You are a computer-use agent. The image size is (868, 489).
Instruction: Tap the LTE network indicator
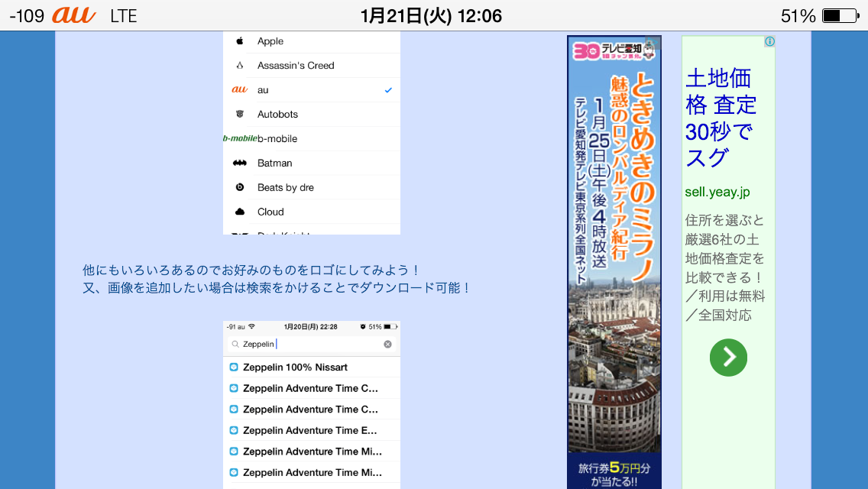tap(124, 16)
